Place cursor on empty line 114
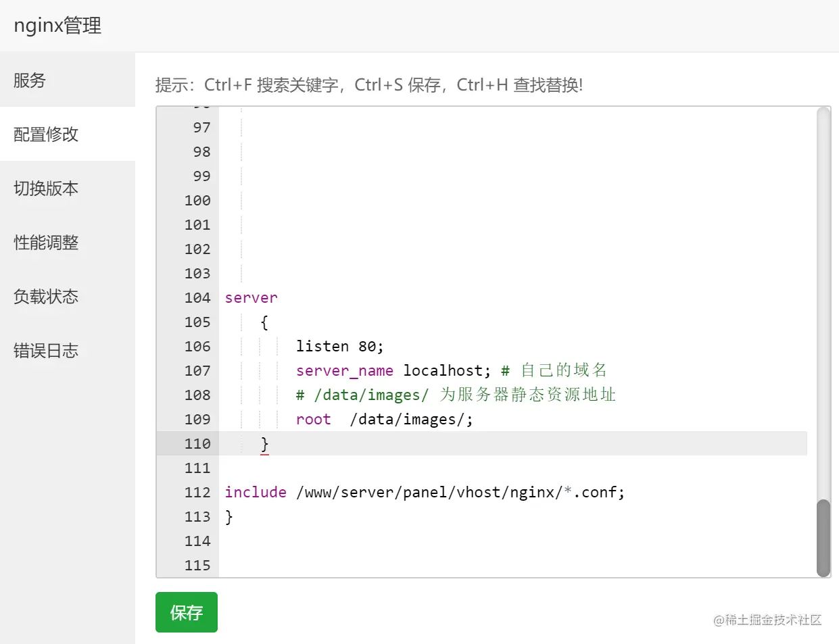The width and height of the screenshot is (839, 644). point(514,541)
